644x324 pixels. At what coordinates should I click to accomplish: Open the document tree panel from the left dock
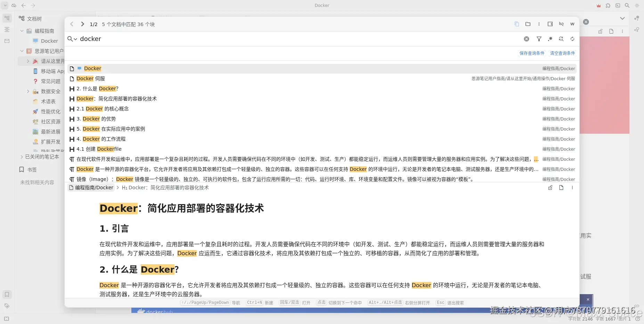pyautogui.click(x=7, y=18)
